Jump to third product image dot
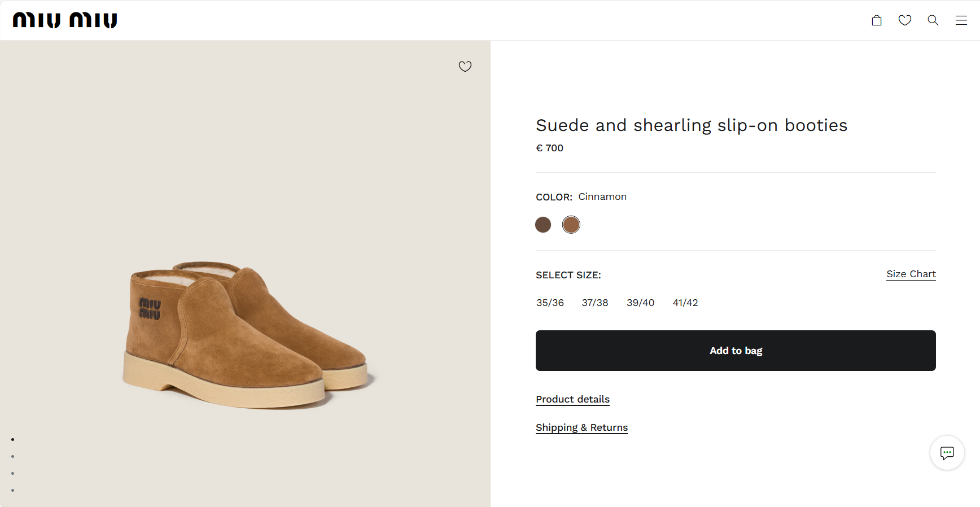The height and width of the screenshot is (507, 980). [12, 473]
